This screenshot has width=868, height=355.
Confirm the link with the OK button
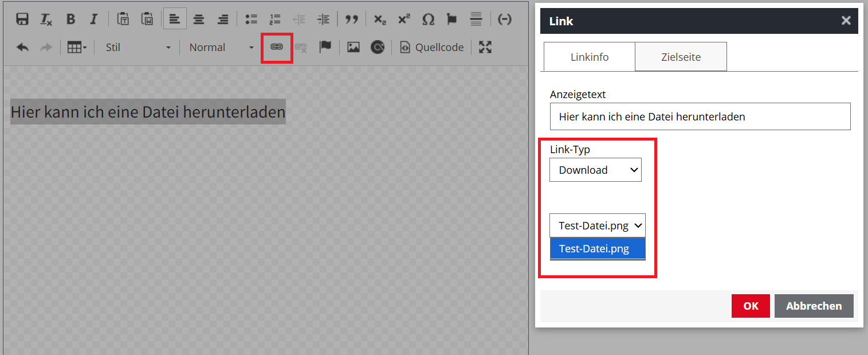(751, 306)
